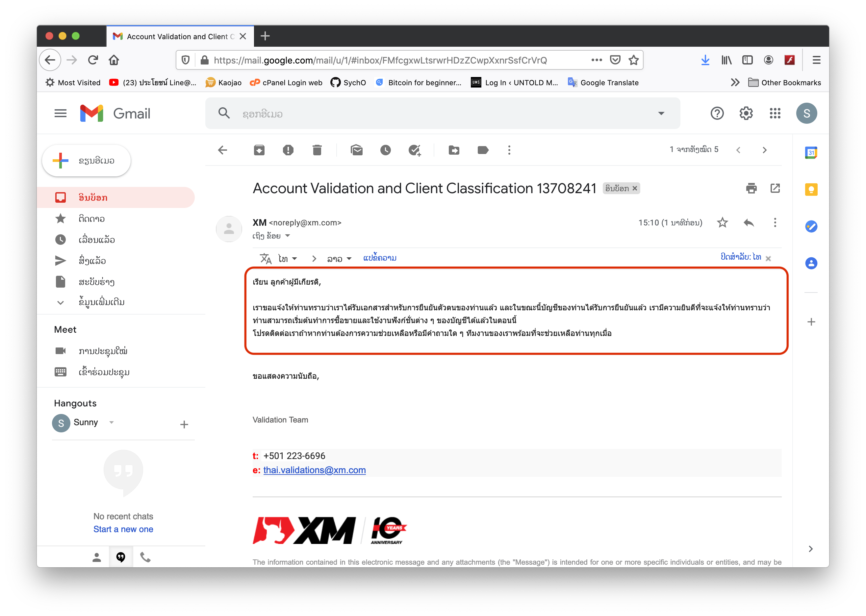Reply using the reply arrow icon

click(749, 223)
